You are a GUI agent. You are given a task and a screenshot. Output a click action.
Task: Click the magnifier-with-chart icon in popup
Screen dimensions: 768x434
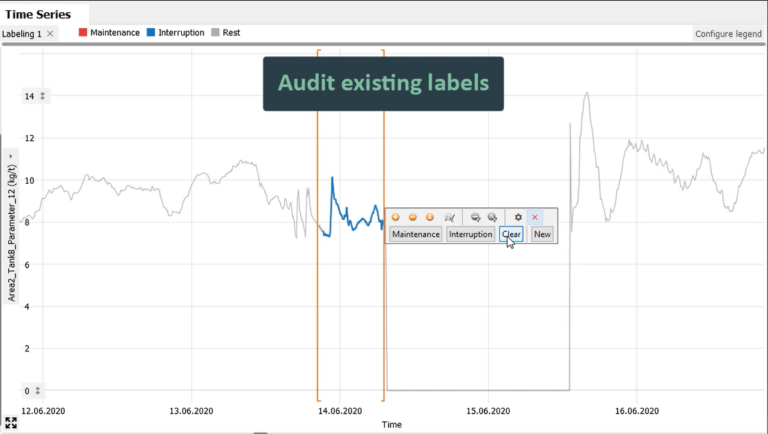pyautogui.click(x=450, y=217)
